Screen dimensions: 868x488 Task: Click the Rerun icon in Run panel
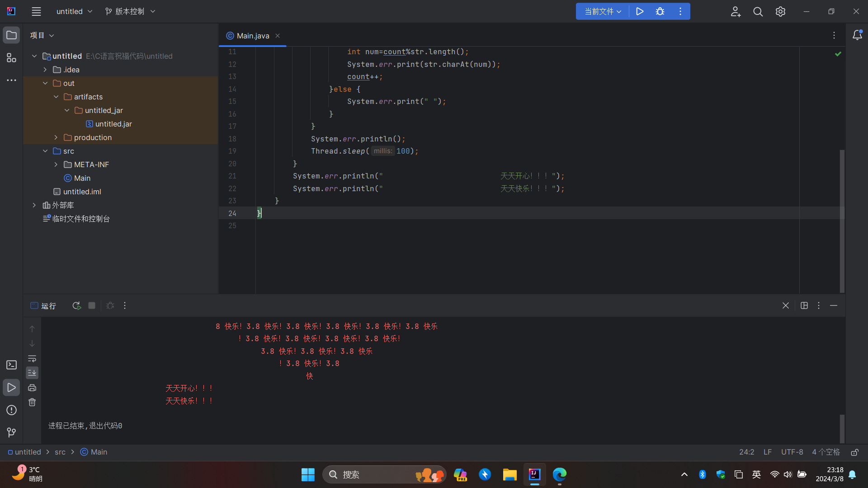pyautogui.click(x=76, y=306)
